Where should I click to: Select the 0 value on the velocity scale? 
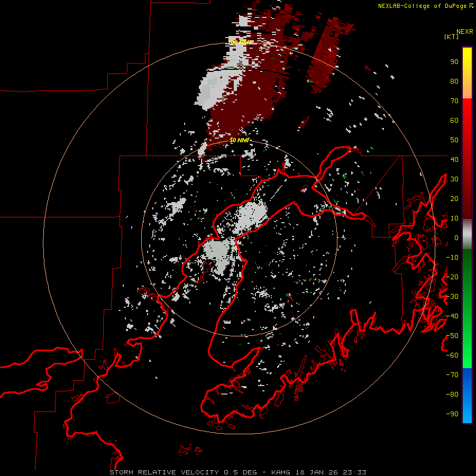pos(456,237)
